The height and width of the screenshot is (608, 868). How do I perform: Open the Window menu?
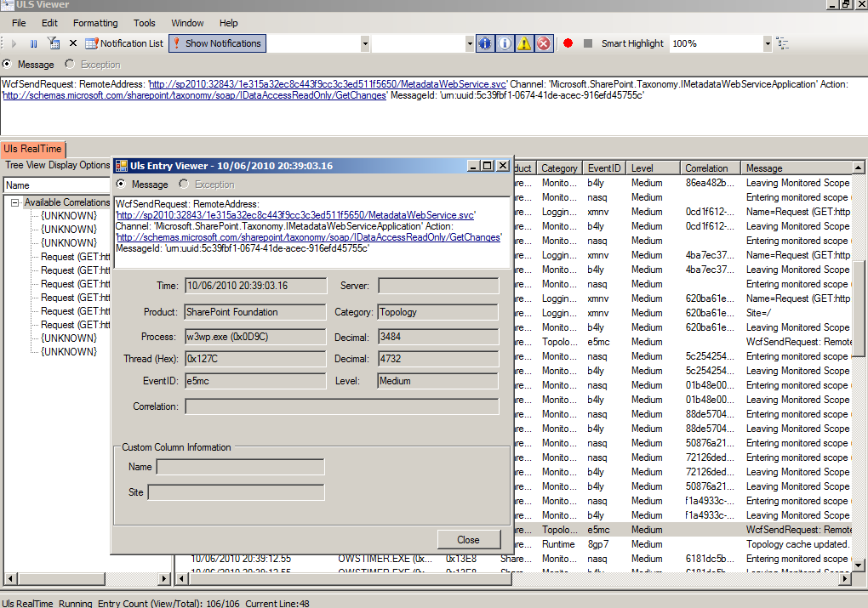coord(187,23)
